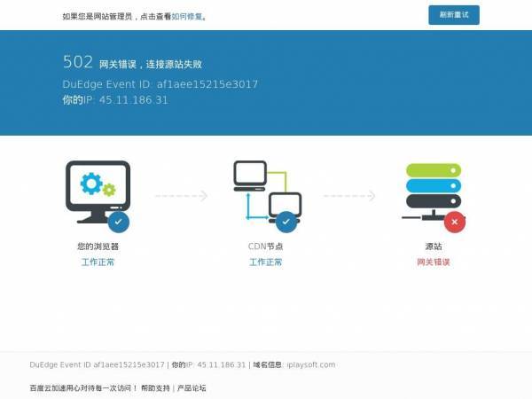Click the arrow between browser and CDN
Screen dimensions: 532x399
181,196
